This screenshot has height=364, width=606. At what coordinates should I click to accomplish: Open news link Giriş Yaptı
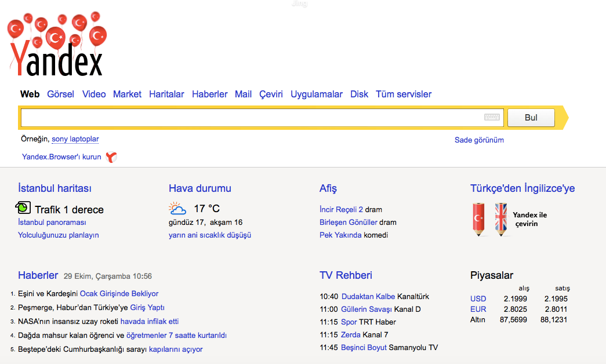coord(147,308)
